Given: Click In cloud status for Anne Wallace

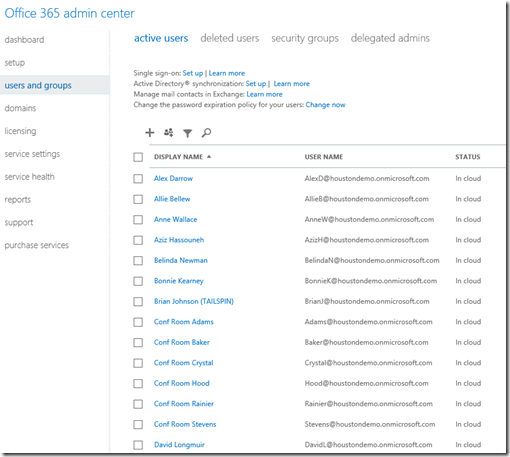Looking at the screenshot, I should [x=468, y=220].
